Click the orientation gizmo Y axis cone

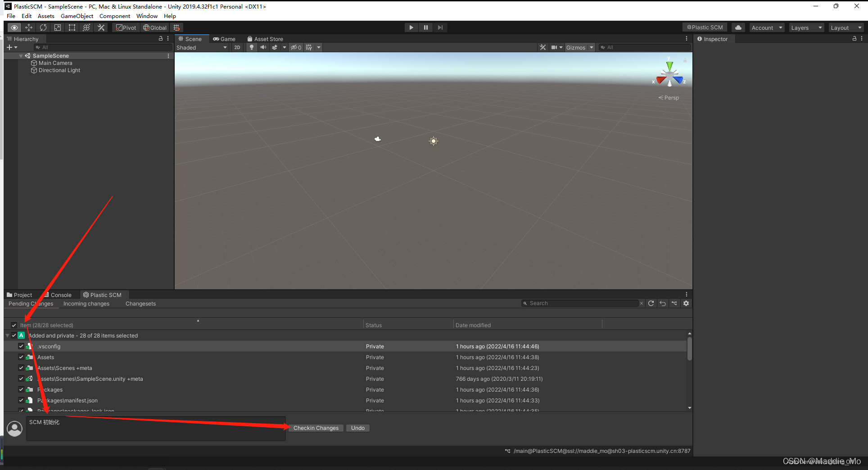(669, 65)
